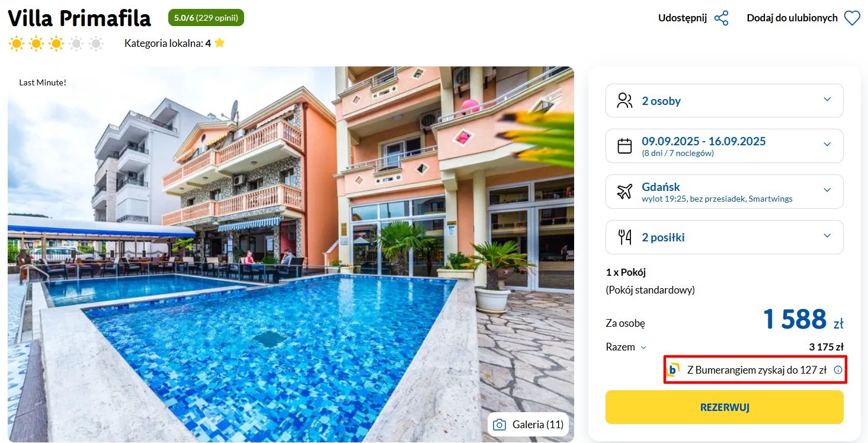
Task: Expand the Razem price breakdown
Action: [x=626, y=347]
